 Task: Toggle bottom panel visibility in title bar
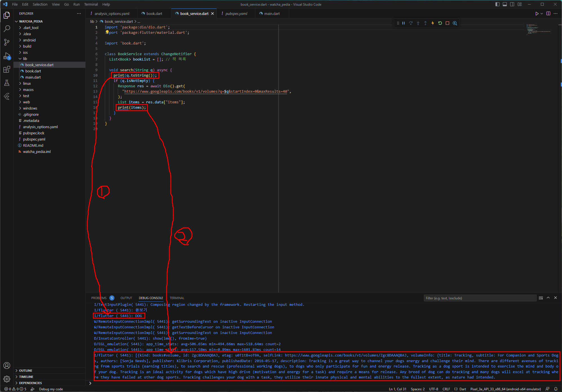pyautogui.click(x=505, y=4)
